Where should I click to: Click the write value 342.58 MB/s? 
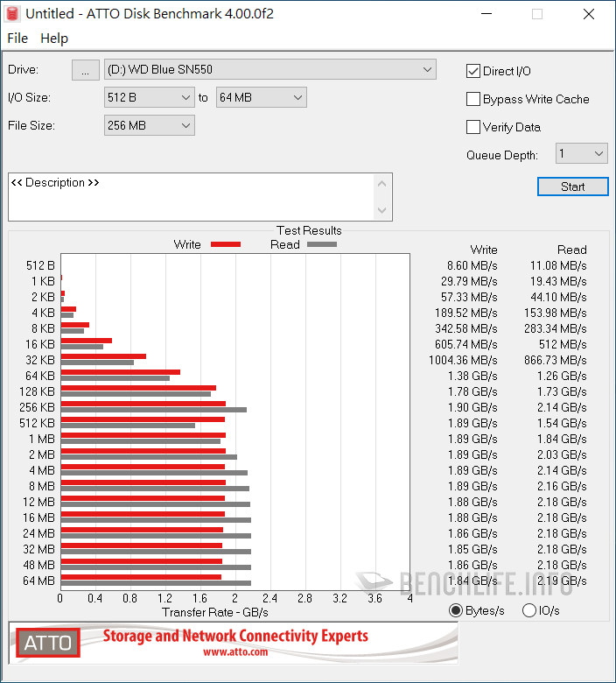pyautogui.click(x=465, y=328)
